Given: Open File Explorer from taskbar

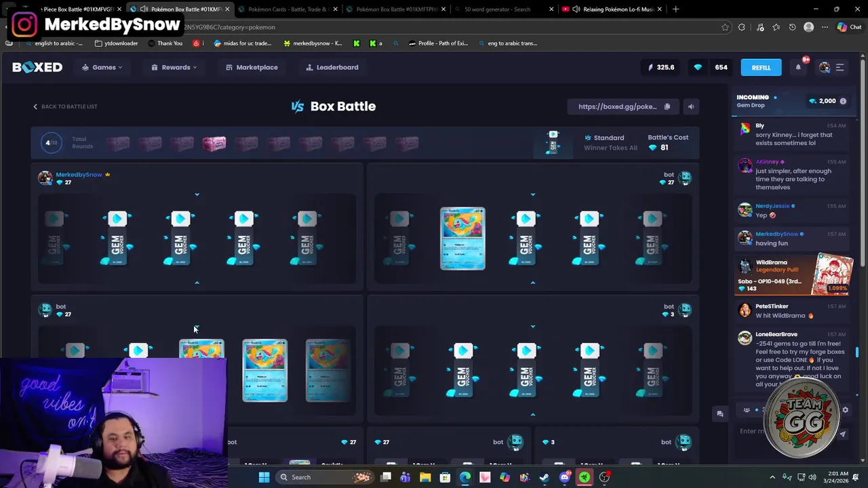Looking at the screenshot, I should click(425, 477).
